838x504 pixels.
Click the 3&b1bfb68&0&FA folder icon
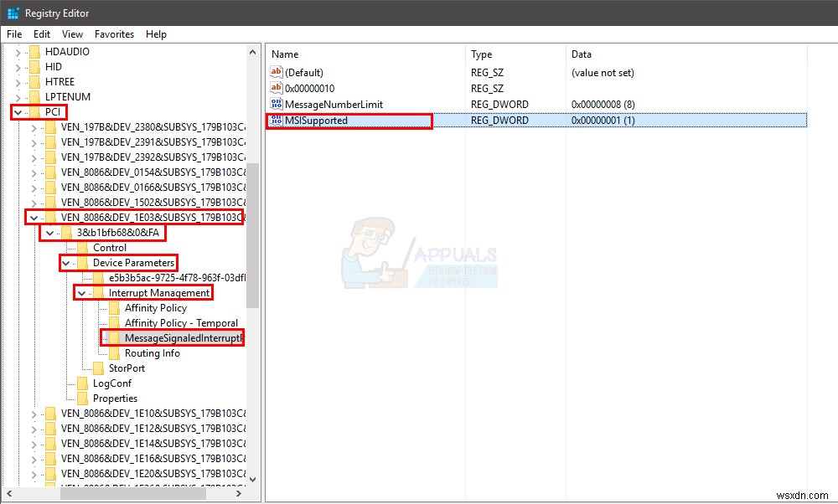[x=67, y=233]
